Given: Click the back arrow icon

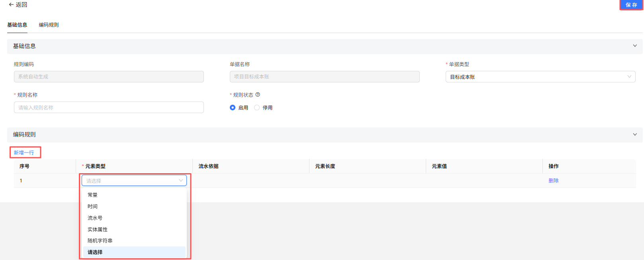Looking at the screenshot, I should (11, 5).
